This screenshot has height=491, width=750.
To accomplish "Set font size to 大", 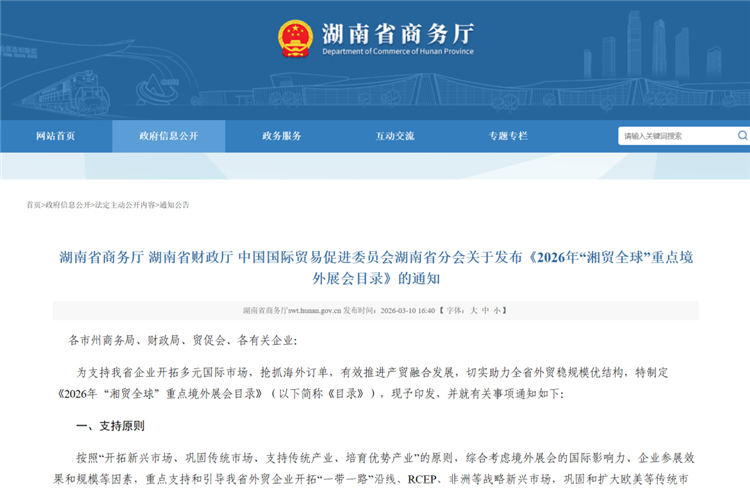I will coord(475,311).
